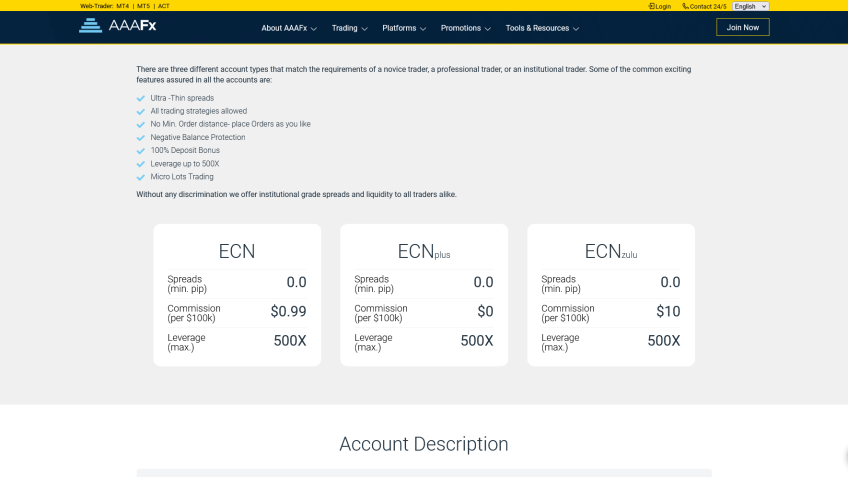848x477 pixels.
Task: Click the checkmark beside Negative Balance Protection
Action: click(141, 137)
